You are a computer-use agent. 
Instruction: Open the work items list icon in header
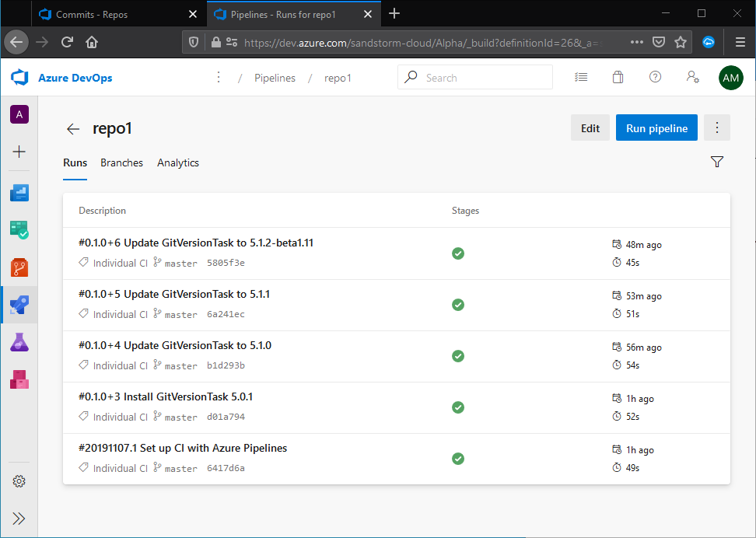[581, 77]
